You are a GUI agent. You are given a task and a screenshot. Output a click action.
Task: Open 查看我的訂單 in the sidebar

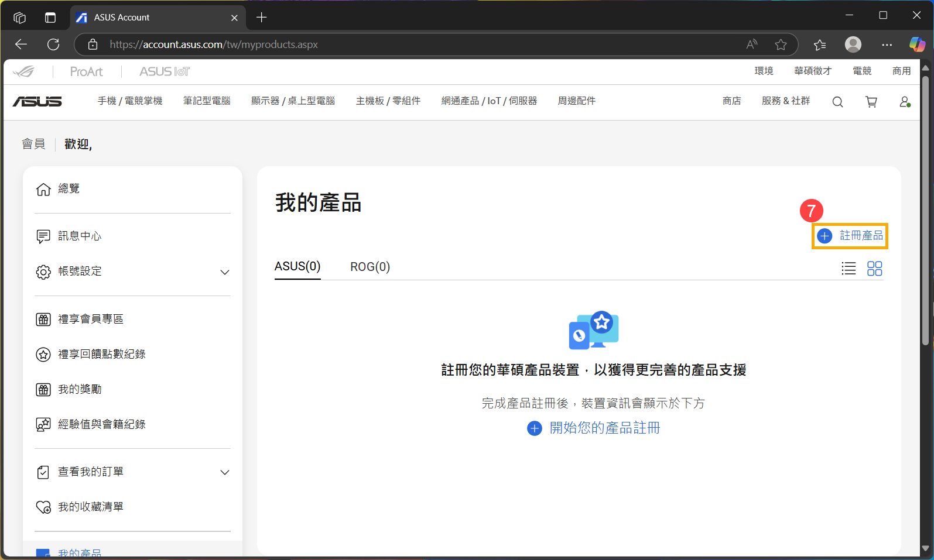[91, 472]
